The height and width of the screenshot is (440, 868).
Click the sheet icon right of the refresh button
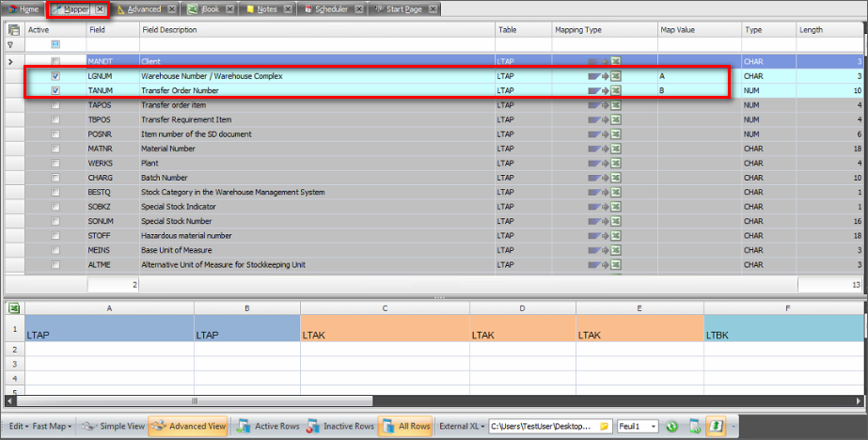tap(695, 426)
